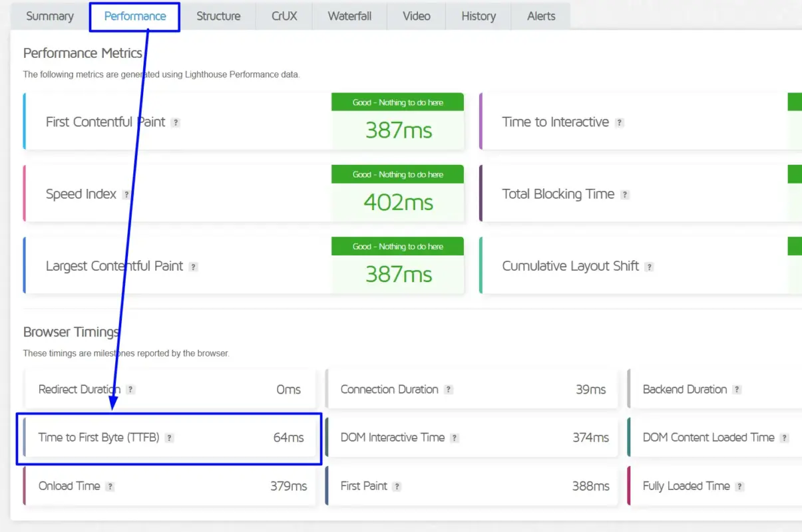
Task: Click the Redirect Duration 0ms value
Action: pos(289,390)
